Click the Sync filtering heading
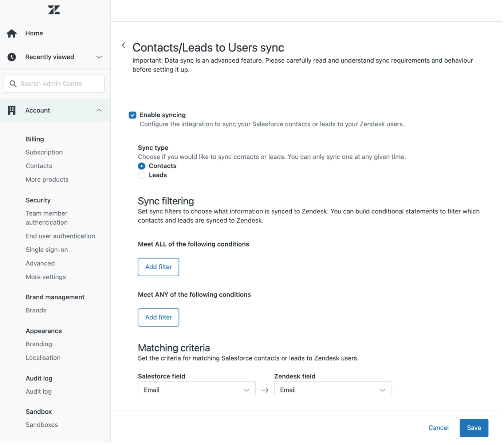The image size is (504, 445). click(166, 202)
